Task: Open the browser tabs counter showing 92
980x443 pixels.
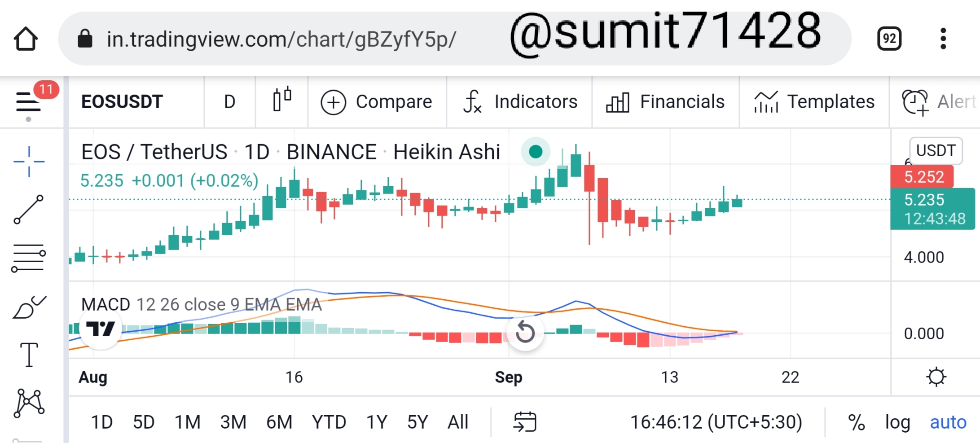Action: pos(889,39)
